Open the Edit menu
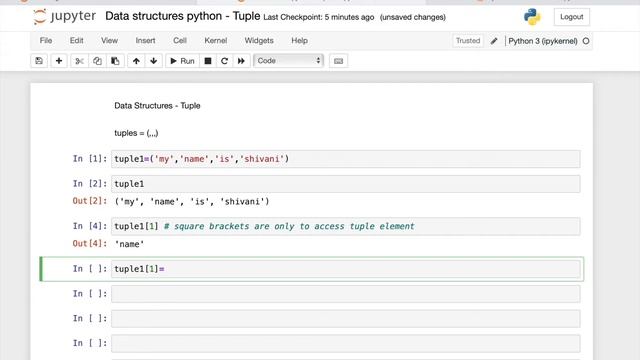The width and height of the screenshot is (640, 360). coord(76,40)
